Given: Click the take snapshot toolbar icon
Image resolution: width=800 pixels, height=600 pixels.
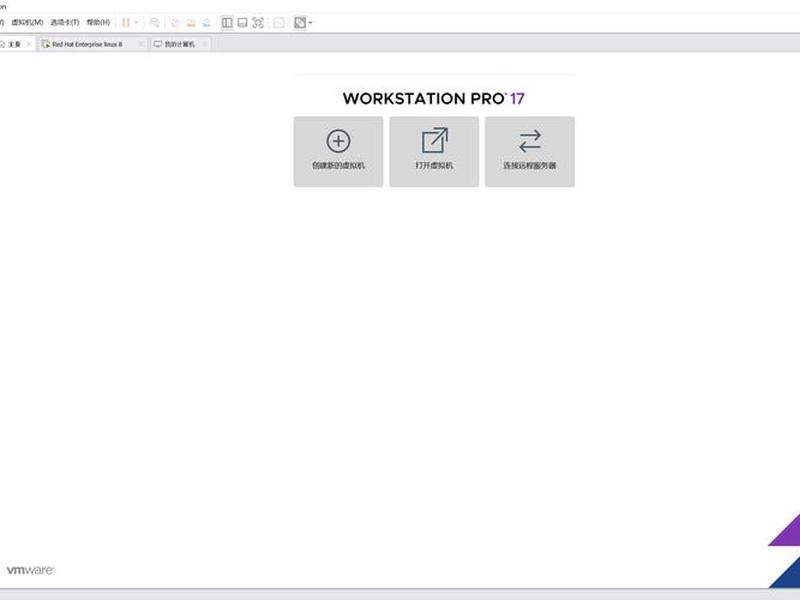Looking at the screenshot, I should [x=176, y=22].
